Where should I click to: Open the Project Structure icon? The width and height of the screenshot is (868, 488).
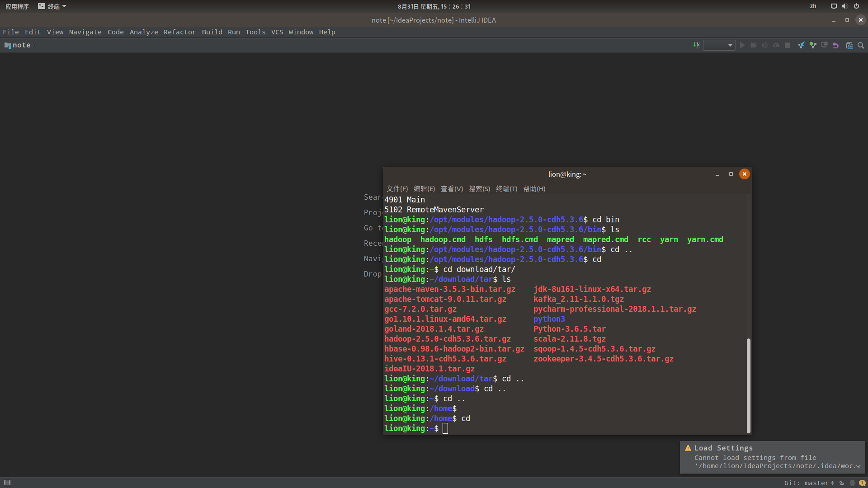pyautogui.click(x=849, y=45)
